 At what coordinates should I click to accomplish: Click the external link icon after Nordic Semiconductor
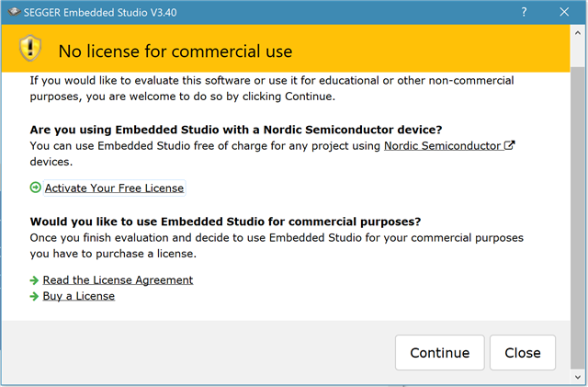[509, 145]
